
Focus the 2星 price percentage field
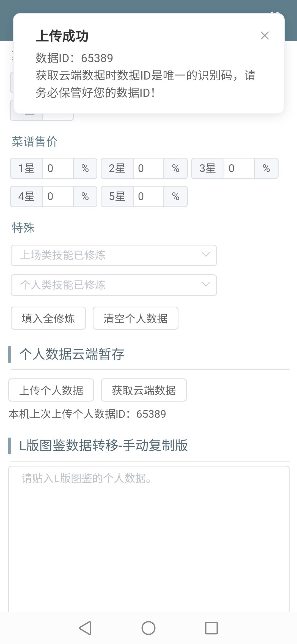pyautogui.click(x=148, y=168)
